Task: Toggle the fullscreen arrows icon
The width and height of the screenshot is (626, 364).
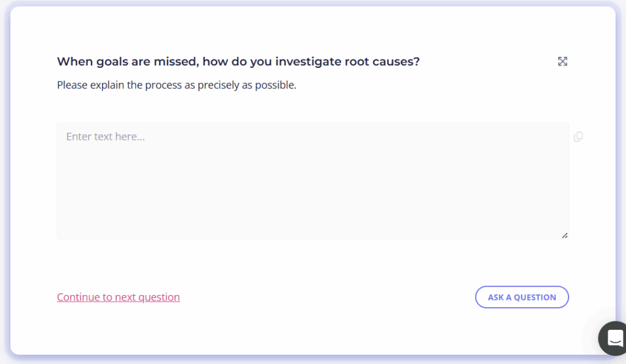Action: [x=562, y=61]
